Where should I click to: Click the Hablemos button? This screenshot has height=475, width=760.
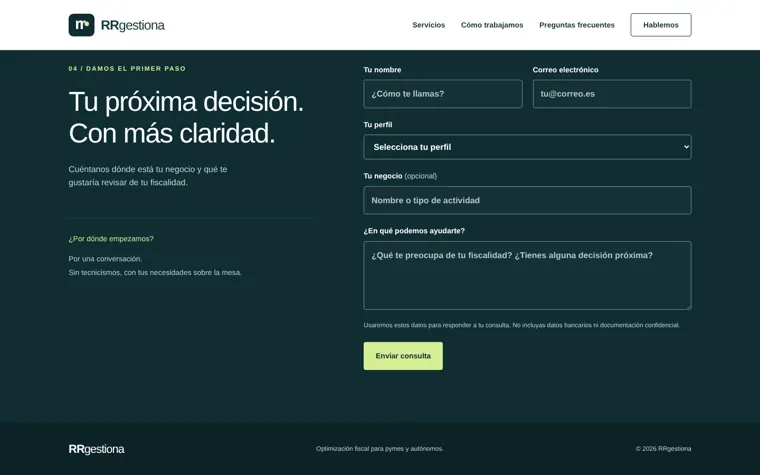661,25
